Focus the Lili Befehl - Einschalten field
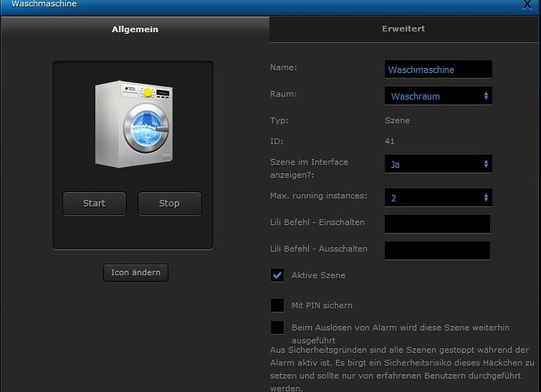The width and height of the screenshot is (541, 392). click(x=437, y=224)
